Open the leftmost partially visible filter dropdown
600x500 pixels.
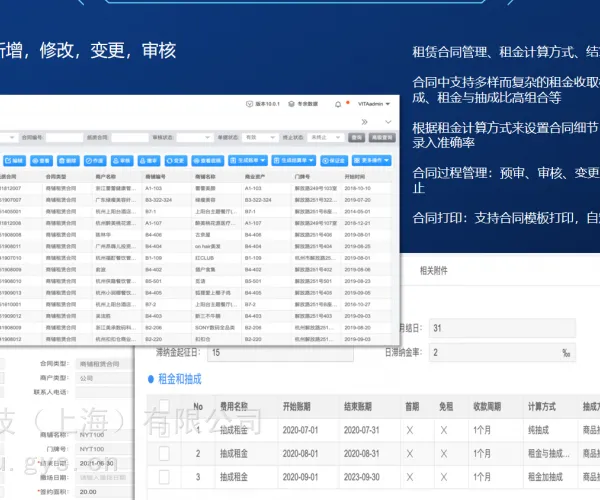8,137
